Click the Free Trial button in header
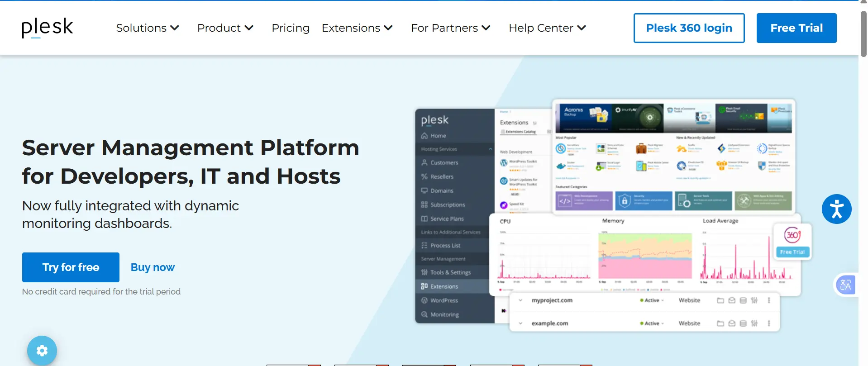This screenshot has height=366, width=868. [x=796, y=28]
